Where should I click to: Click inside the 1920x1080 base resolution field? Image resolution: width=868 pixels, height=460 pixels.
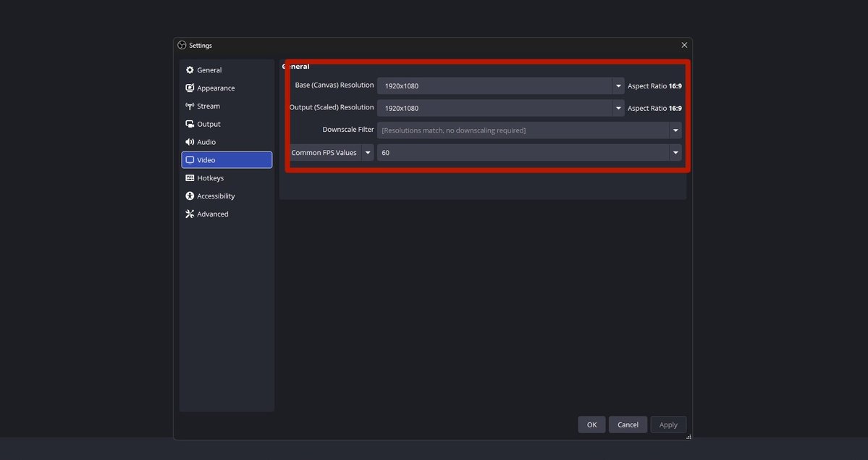point(471,85)
